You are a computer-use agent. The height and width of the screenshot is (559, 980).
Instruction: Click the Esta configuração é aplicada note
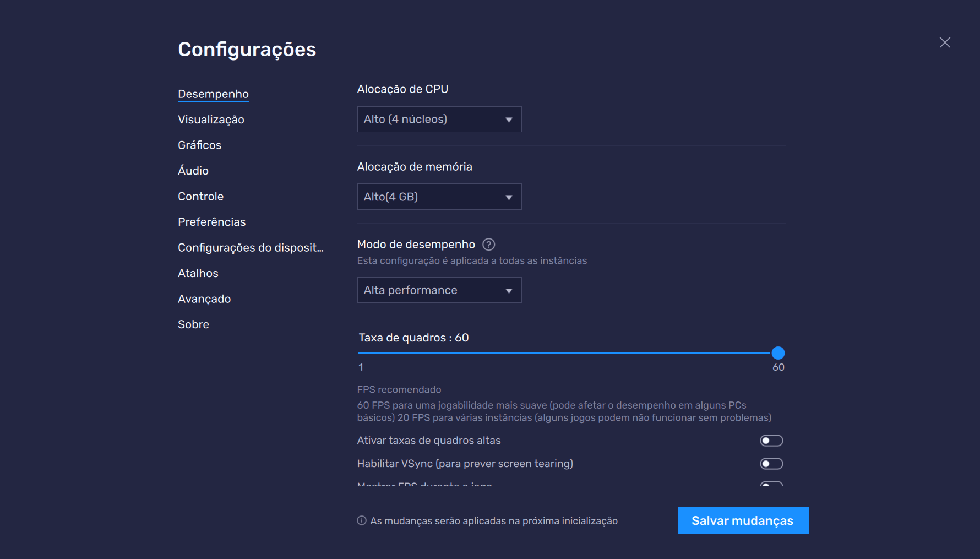pyautogui.click(x=472, y=260)
